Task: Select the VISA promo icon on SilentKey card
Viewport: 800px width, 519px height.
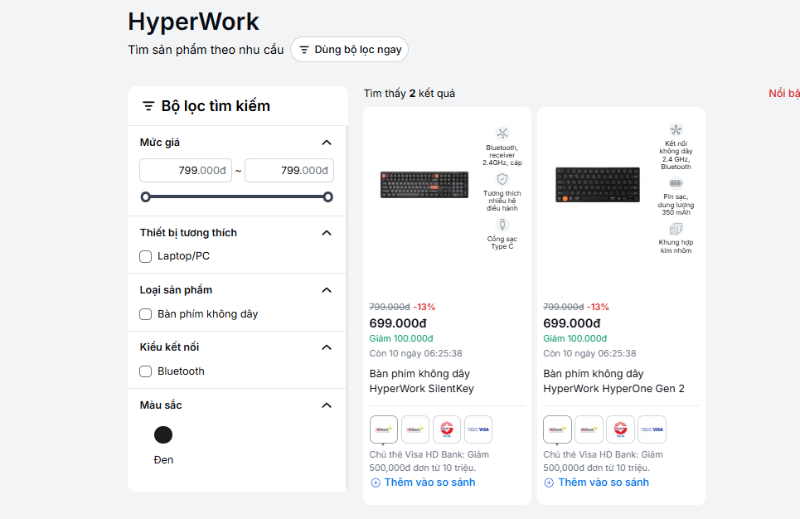Action: [x=479, y=429]
